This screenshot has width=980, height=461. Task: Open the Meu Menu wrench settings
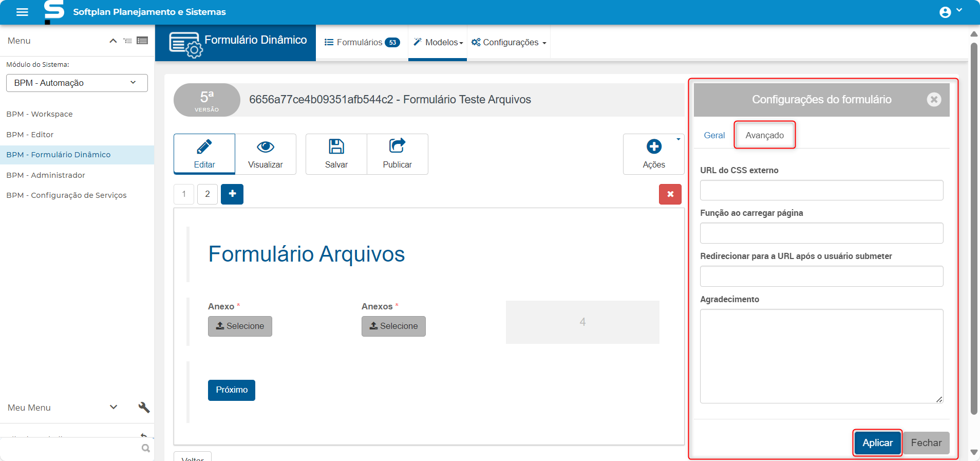144,408
